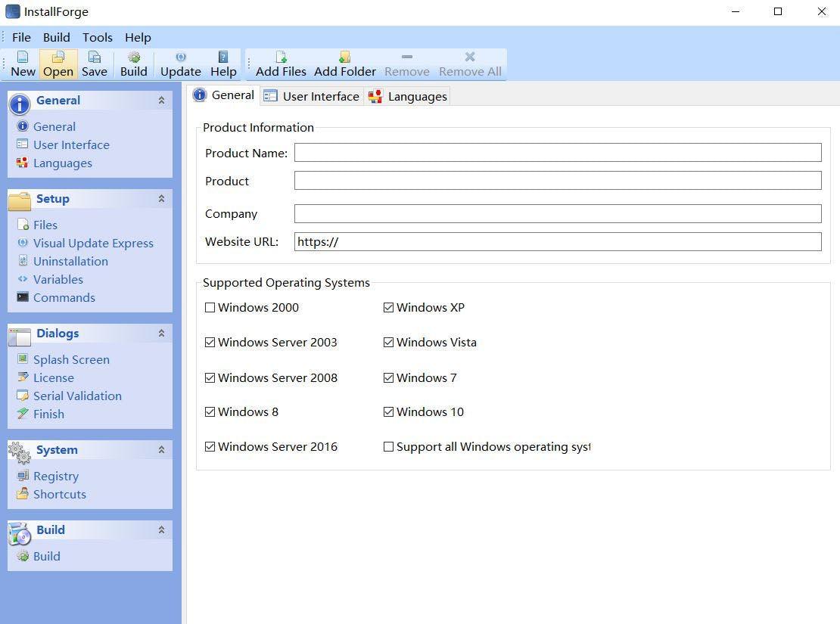Click the Product Name input field
Viewport: 840px width, 624px height.
558,152
